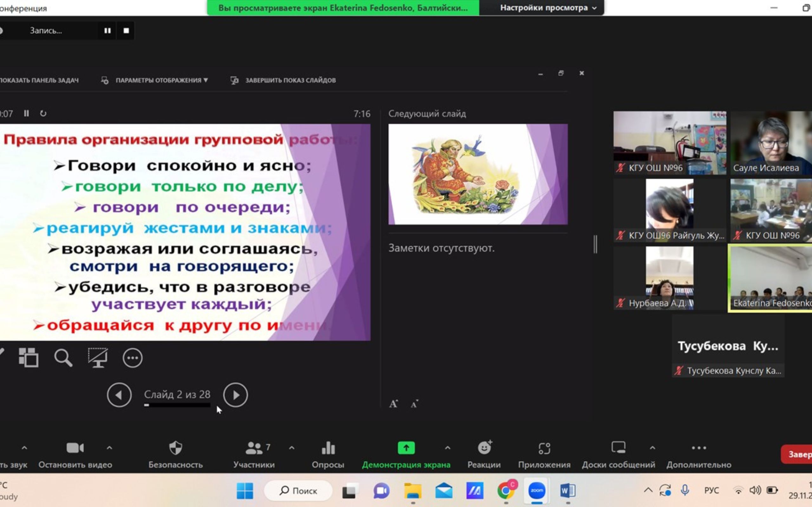Expand video settings chevron beside camera
The height and width of the screenshot is (507, 812).
click(x=109, y=448)
